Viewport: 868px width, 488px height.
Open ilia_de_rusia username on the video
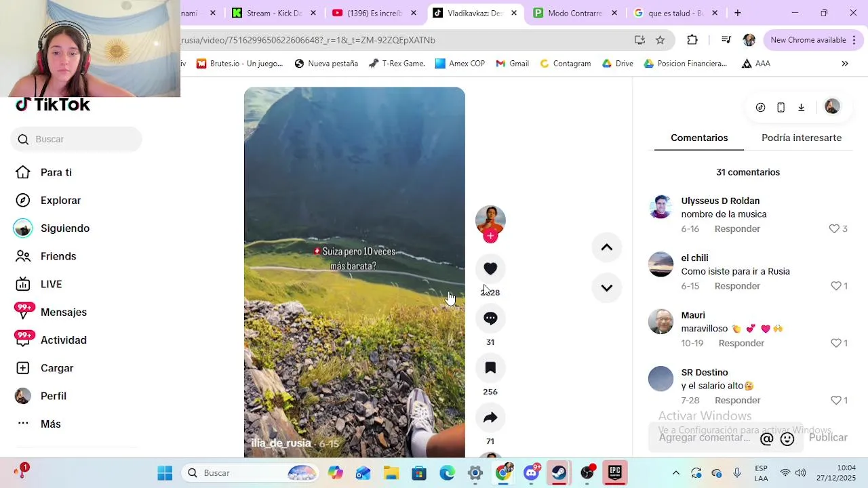[281, 443]
